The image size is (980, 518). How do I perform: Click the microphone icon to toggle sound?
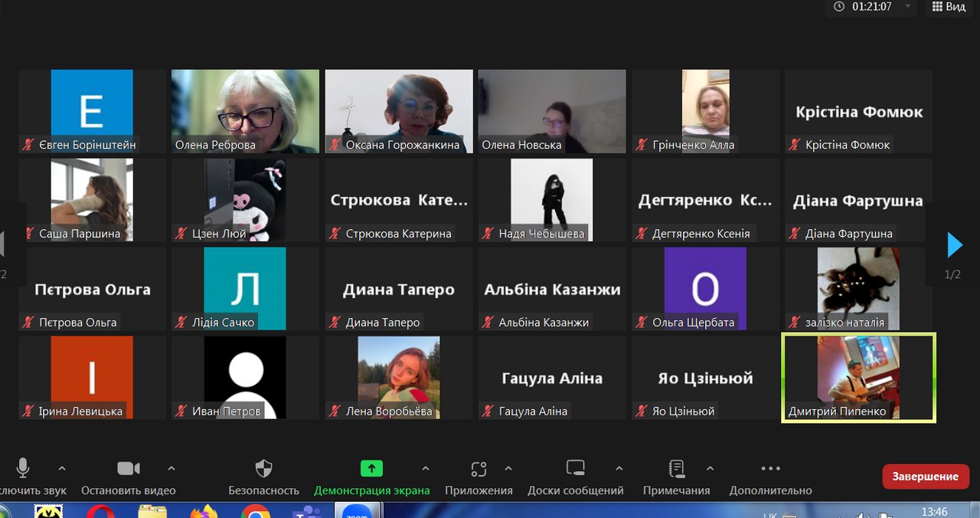23,468
